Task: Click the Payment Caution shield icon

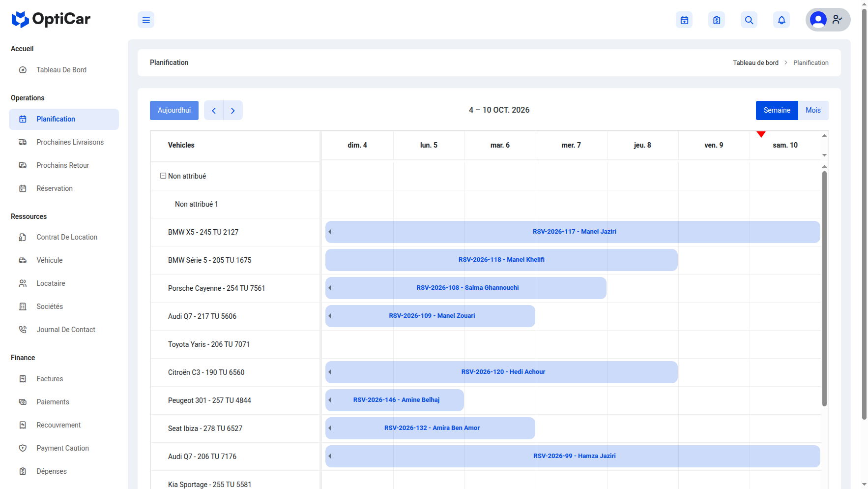Action: [23, 448]
